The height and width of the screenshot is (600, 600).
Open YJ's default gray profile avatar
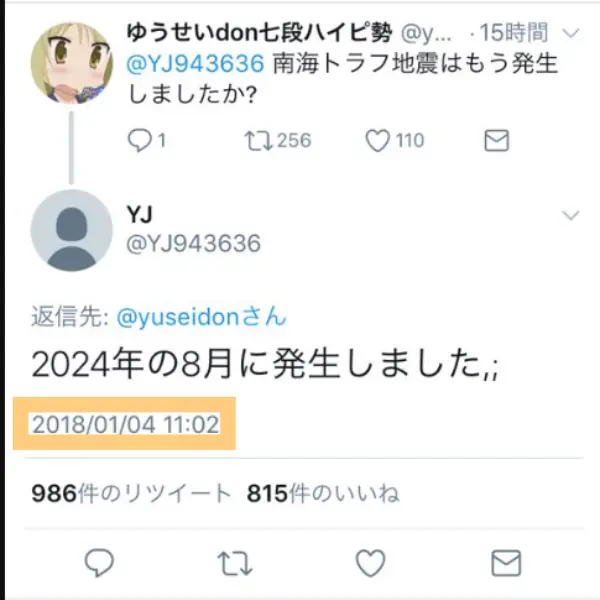click(72, 230)
